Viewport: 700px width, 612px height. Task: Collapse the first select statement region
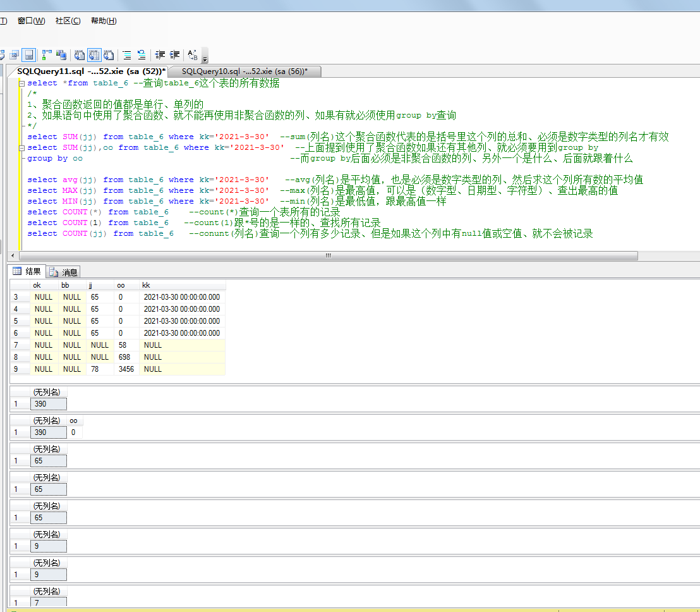[x=21, y=83]
